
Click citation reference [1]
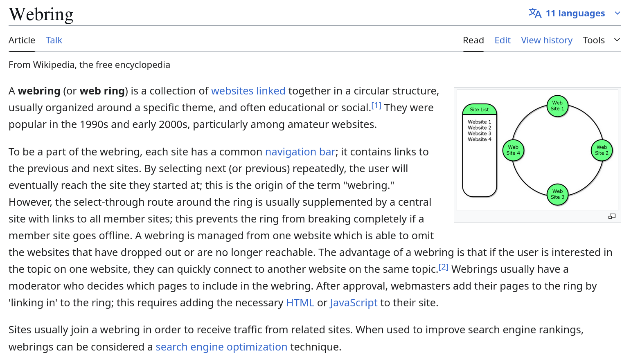coord(376,106)
